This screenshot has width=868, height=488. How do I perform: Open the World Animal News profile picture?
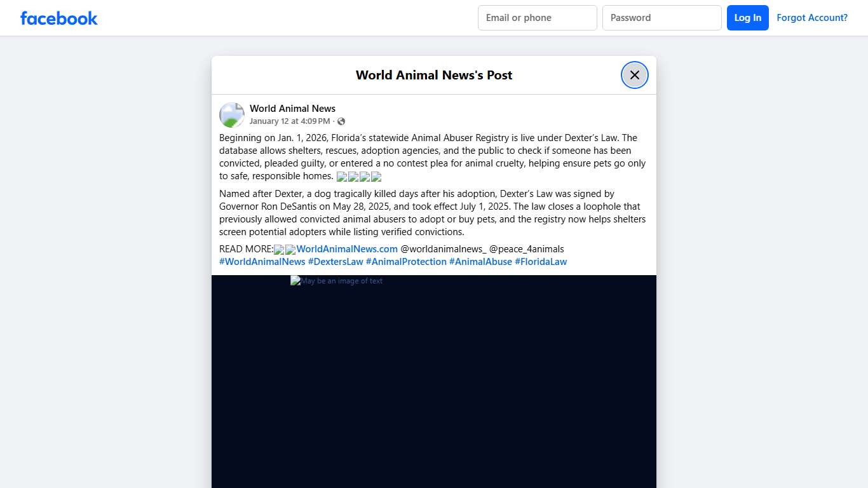pyautogui.click(x=232, y=115)
